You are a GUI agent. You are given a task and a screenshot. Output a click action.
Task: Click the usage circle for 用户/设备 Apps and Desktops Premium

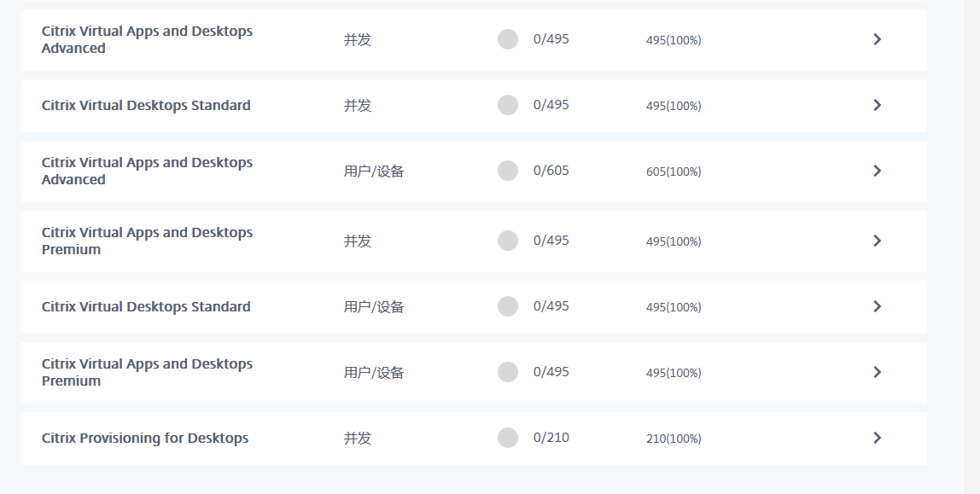pyautogui.click(x=508, y=372)
